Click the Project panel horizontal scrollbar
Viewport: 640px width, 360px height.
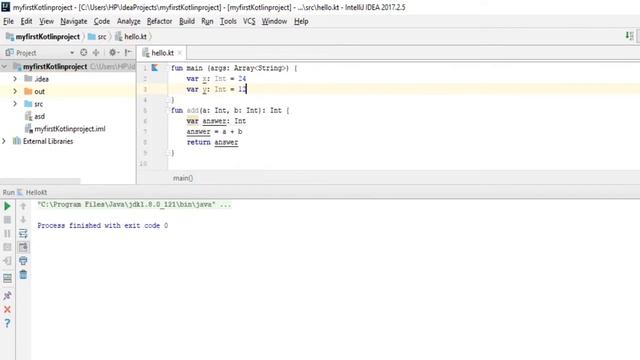coord(40,181)
